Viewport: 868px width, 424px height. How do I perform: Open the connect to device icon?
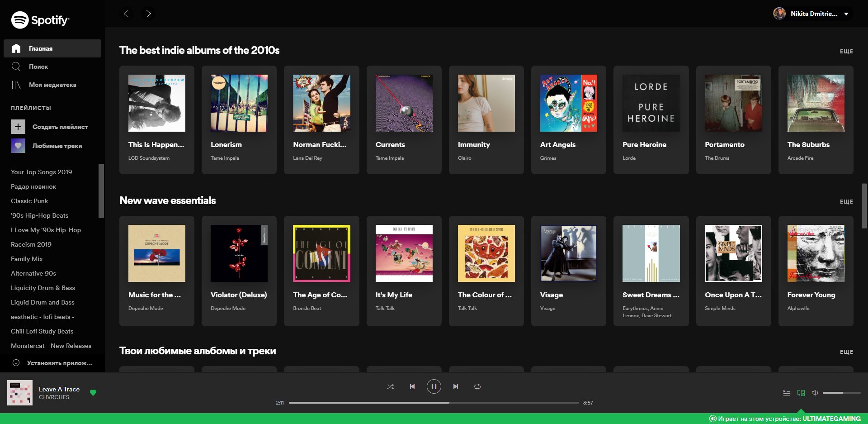pos(801,393)
